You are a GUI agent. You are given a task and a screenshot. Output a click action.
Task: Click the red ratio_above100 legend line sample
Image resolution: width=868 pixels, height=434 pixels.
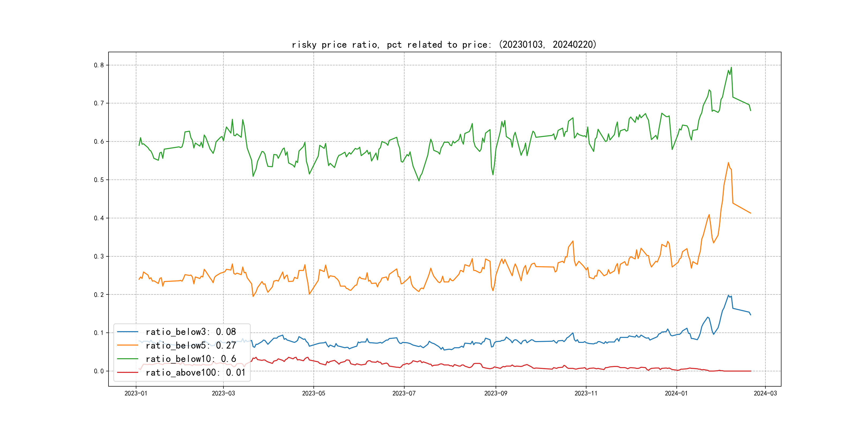127,372
